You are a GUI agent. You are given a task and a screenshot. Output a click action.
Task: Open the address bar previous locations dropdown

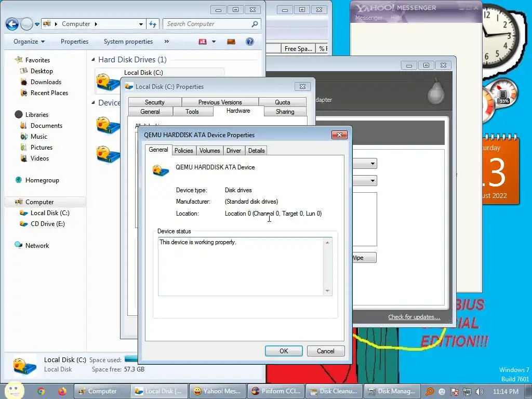pos(141,24)
